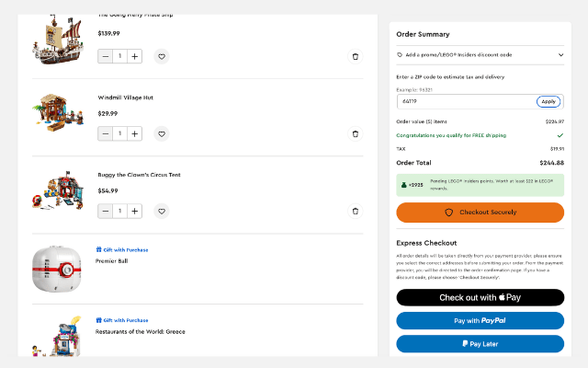Increase quantity of Windmill Village Hut
The height and width of the screenshot is (368, 588).
(x=135, y=133)
